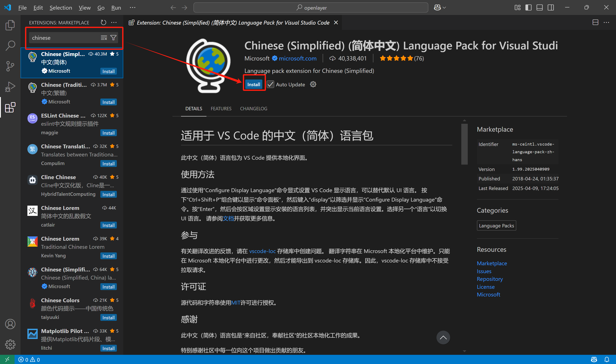Uncheck the Auto Update checkbox

(x=270, y=84)
